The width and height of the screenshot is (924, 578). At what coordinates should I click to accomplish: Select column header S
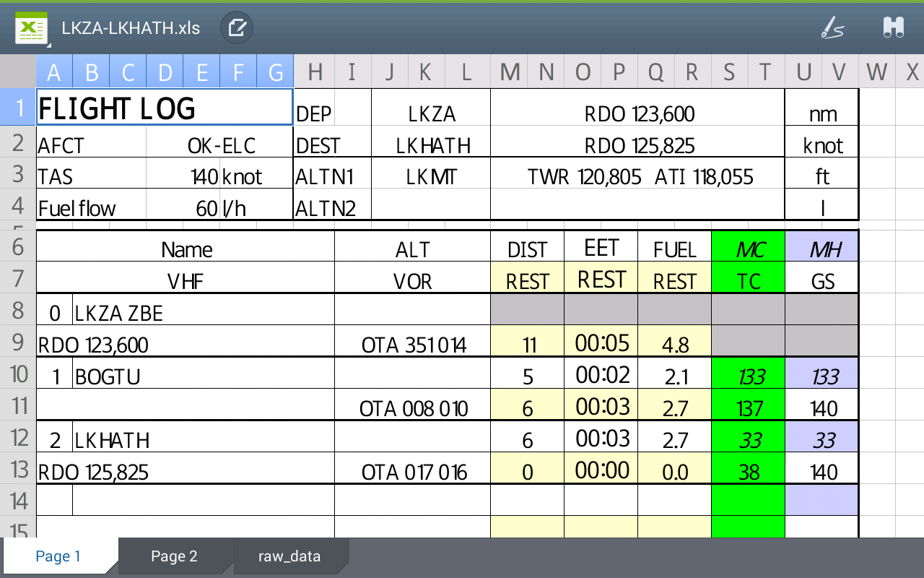[729, 72]
